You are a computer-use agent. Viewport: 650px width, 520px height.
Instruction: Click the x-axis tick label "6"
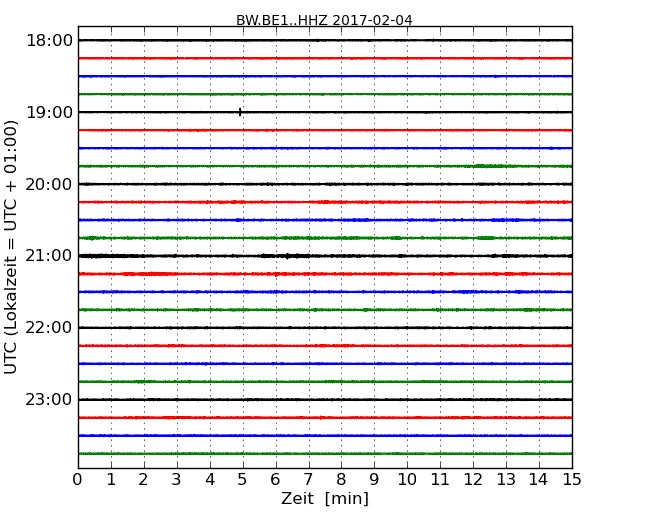point(276,480)
